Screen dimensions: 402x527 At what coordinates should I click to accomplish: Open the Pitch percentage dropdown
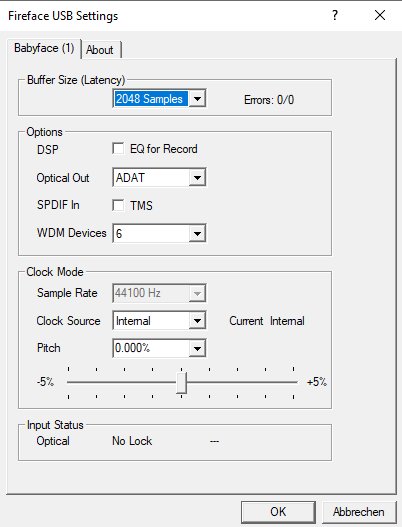[x=197, y=349]
